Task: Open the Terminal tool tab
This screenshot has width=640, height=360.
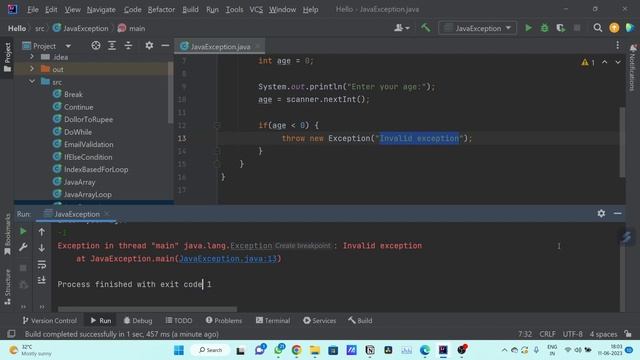Action: click(x=273, y=320)
